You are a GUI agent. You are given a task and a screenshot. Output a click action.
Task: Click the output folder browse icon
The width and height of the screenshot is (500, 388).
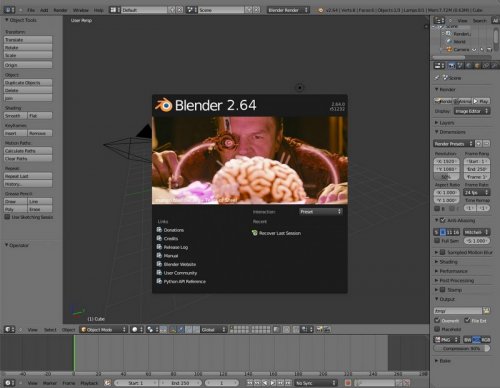coord(486,311)
